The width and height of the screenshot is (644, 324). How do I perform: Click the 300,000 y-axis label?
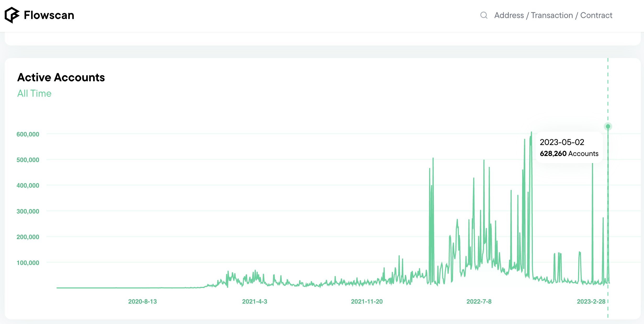pyautogui.click(x=28, y=211)
